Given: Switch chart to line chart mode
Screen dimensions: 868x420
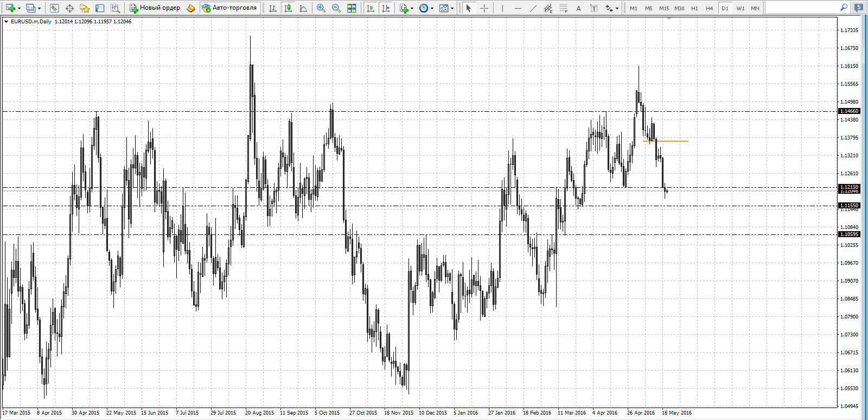Looking at the screenshot, I should coord(303,8).
